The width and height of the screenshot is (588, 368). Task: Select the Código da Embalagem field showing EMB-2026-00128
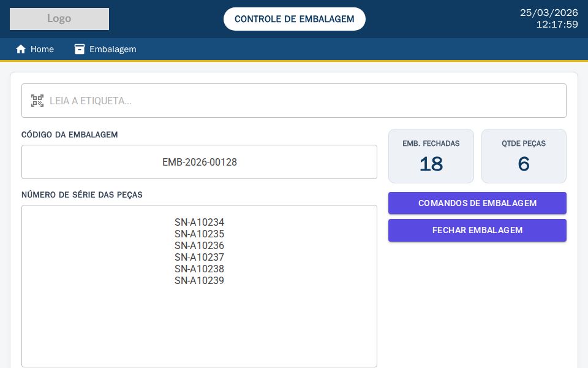coord(199,162)
